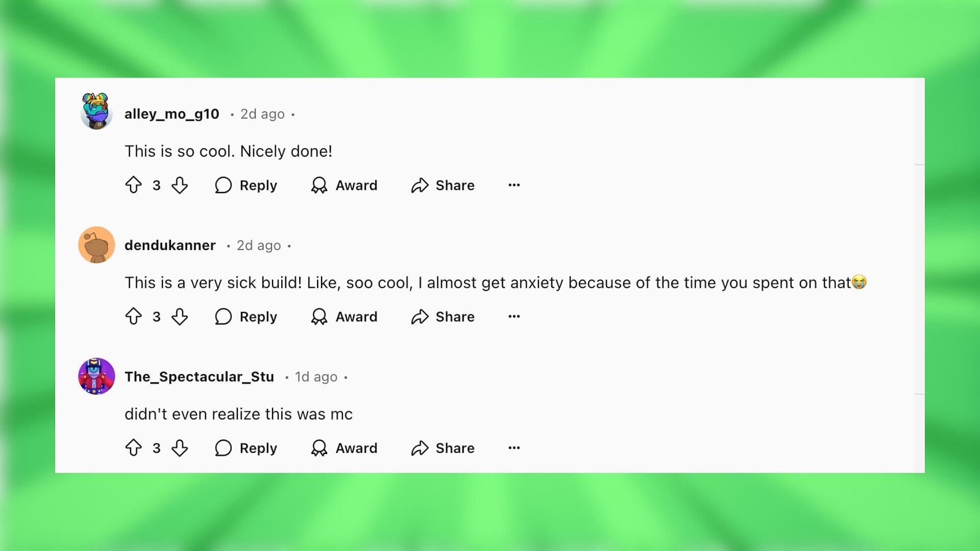Viewport: 980px width, 551px height.
Task: Click alley_mo_g10's profile avatar icon
Action: point(95,113)
